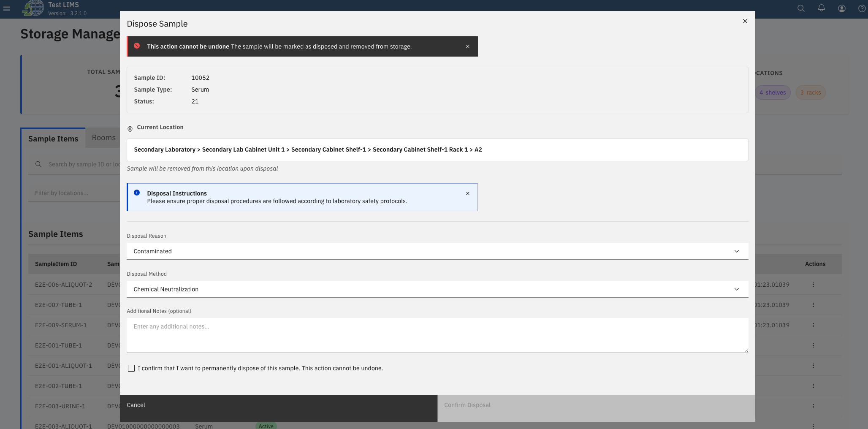Open actions menu for E2E-001-TUBE-1 row
Viewport: 868px width, 429px height.
[813, 345]
